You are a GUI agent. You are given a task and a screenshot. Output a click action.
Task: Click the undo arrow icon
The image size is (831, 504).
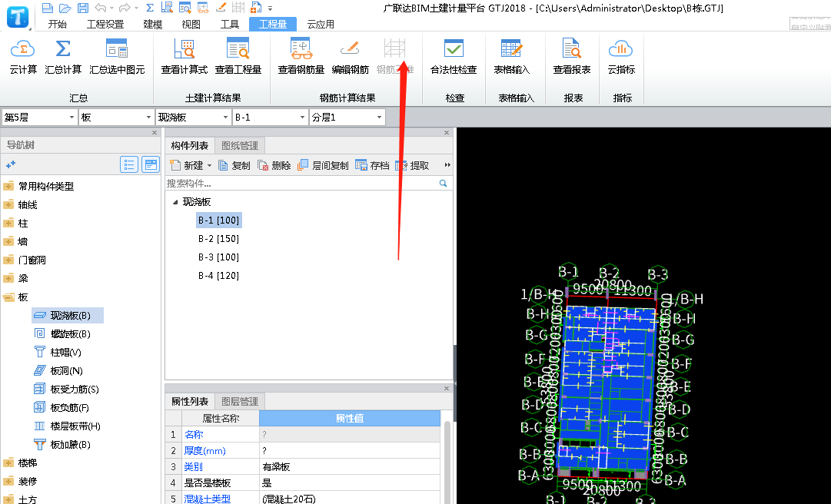[100, 8]
